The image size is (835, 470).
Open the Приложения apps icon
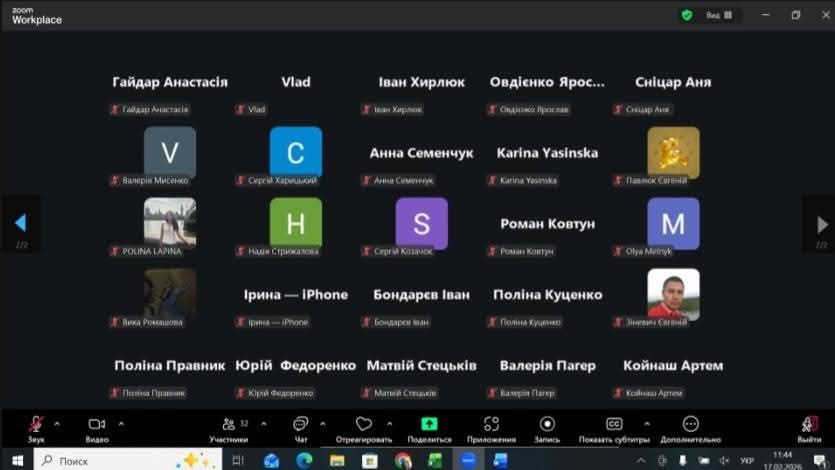tap(491, 425)
